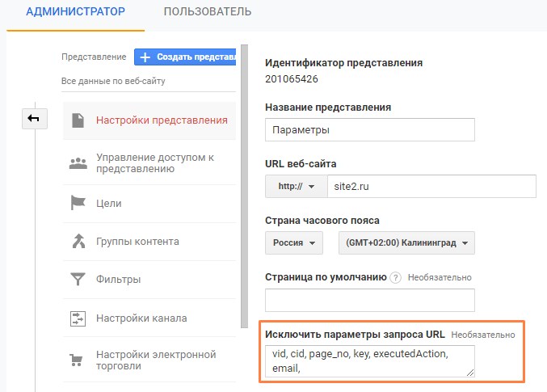
Task: Click the excluded URL query parameters textarea
Action: pyautogui.click(x=370, y=361)
